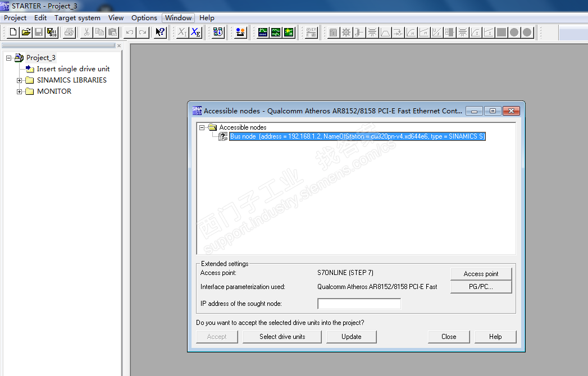Focus the IP address of sought node field
This screenshot has height=376, width=588.
(359, 304)
